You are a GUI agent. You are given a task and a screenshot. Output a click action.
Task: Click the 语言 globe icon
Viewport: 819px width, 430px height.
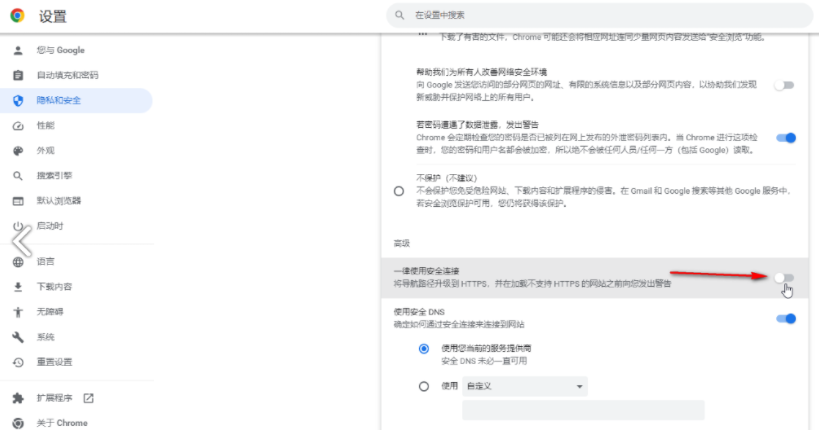18,262
